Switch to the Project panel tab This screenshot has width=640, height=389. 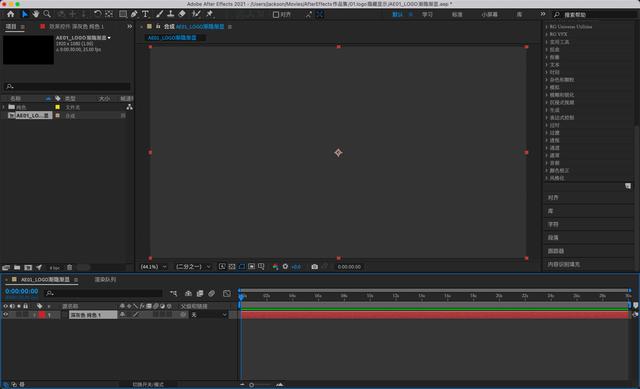point(11,27)
